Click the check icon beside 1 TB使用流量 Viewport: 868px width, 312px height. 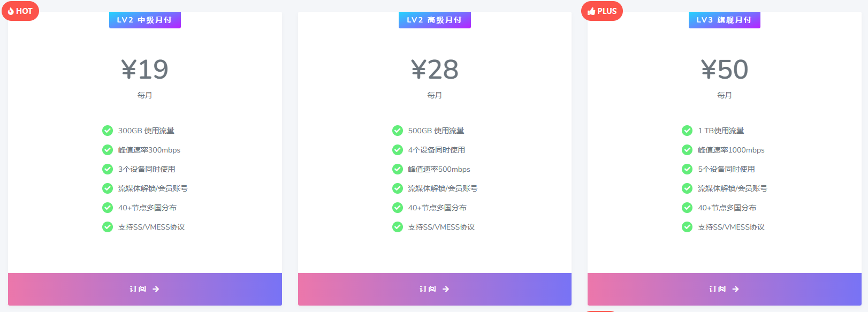click(x=687, y=131)
